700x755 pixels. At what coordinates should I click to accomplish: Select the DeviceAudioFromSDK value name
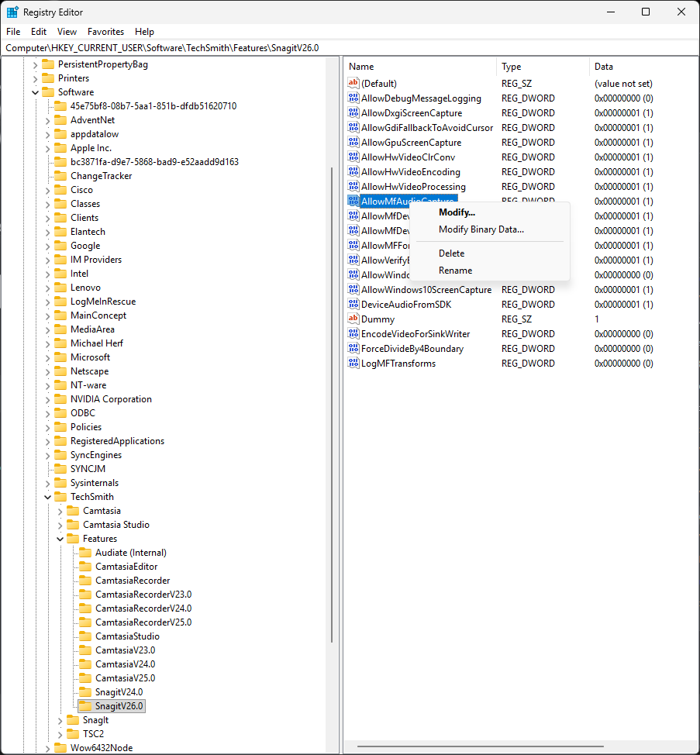click(x=406, y=304)
